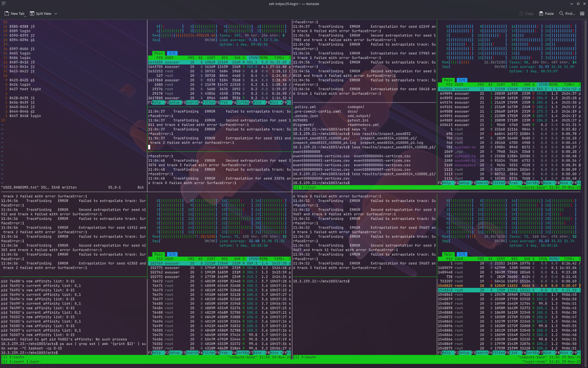Click the Konsole app icon in title bar
588x368 pixels.
click(4, 4)
